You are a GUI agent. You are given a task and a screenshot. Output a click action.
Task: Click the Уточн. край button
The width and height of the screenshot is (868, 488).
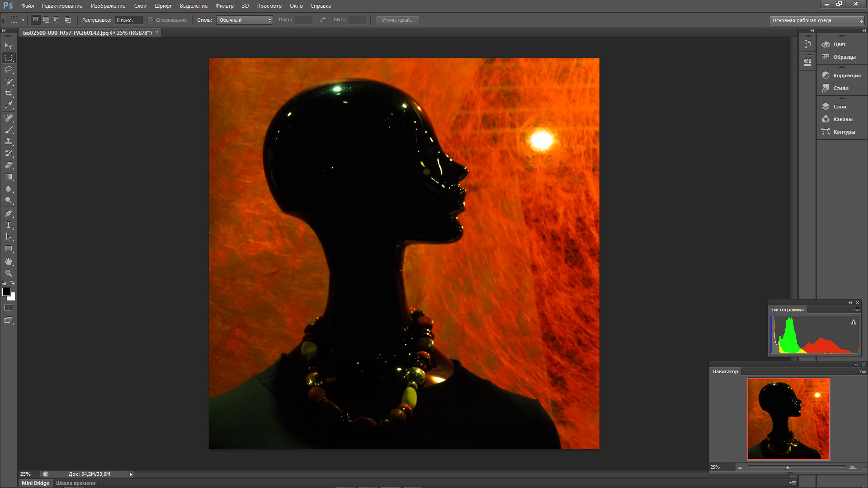397,20
